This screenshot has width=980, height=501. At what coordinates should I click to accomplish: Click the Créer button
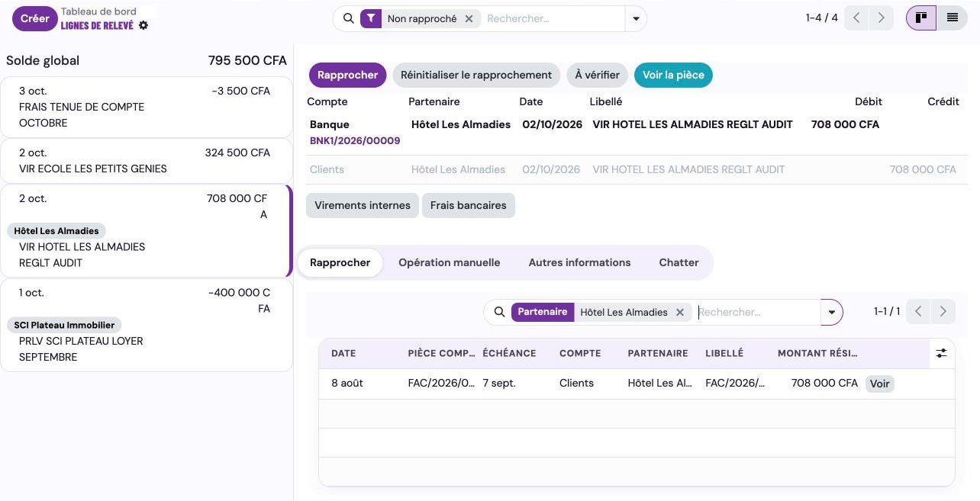pyautogui.click(x=34, y=18)
